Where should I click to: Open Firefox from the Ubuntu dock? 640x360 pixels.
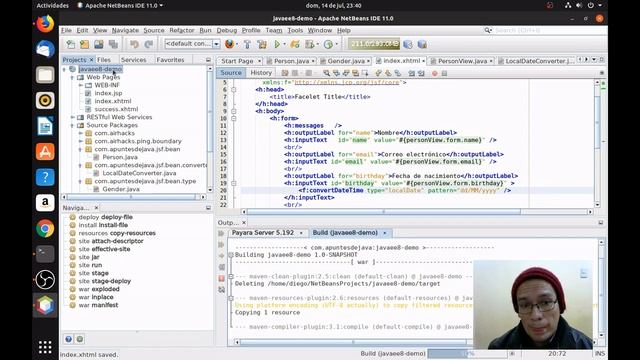tap(45, 23)
